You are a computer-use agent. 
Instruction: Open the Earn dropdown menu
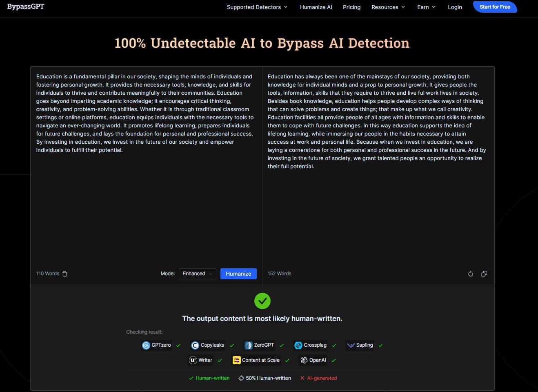(426, 7)
